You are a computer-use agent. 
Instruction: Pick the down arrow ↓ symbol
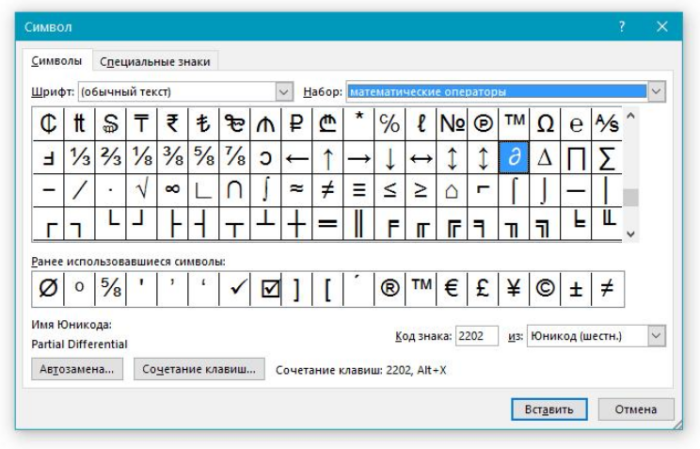390,158
